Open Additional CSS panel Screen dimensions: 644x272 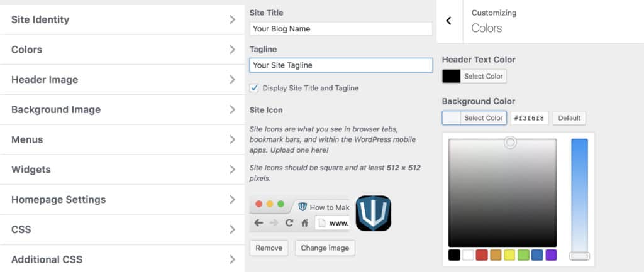(123, 259)
